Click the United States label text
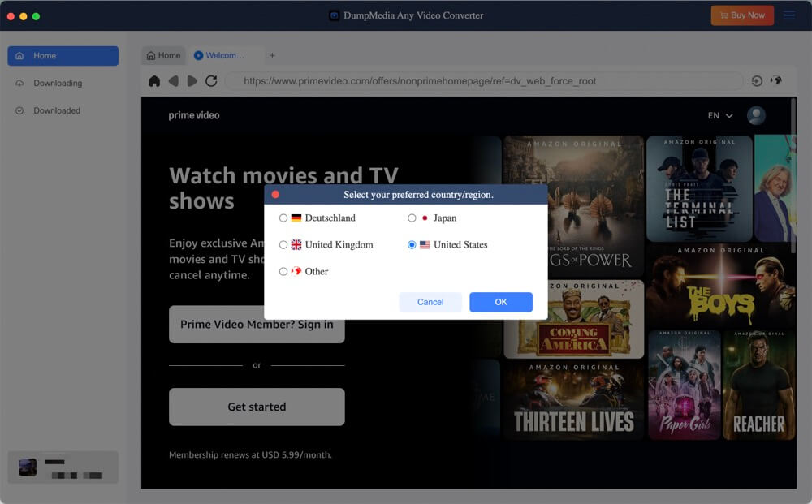The image size is (812, 504). pyautogui.click(x=460, y=245)
